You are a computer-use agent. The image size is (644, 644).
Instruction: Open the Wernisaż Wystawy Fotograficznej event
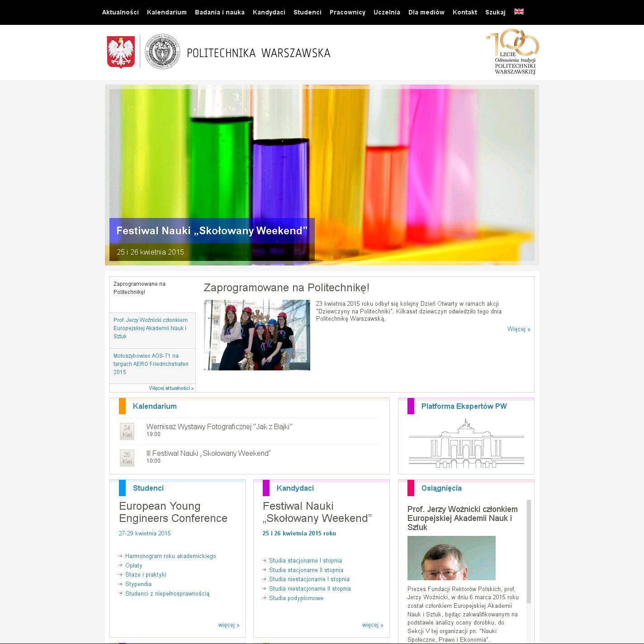pyautogui.click(x=219, y=426)
